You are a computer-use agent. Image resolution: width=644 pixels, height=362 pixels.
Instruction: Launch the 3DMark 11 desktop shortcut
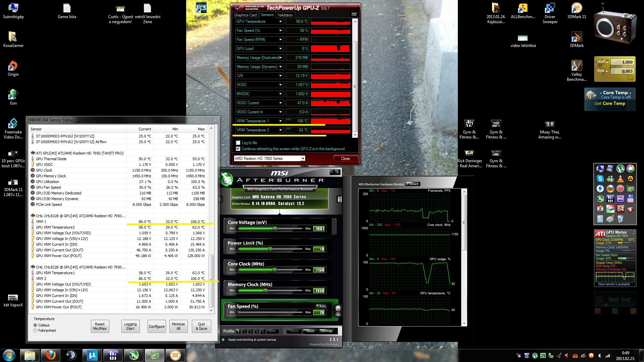pyautogui.click(x=577, y=11)
